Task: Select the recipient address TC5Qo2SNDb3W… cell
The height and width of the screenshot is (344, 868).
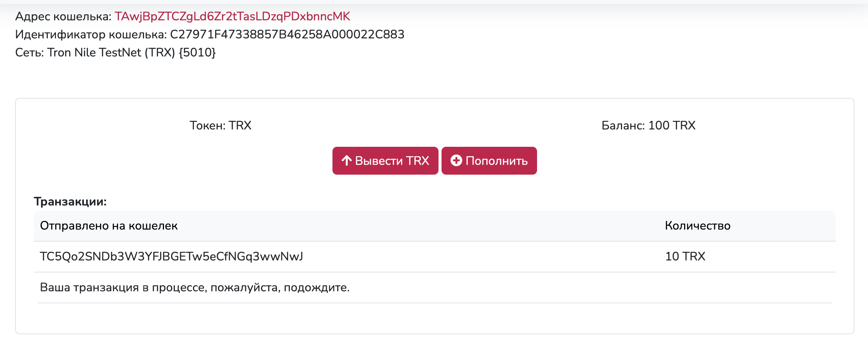Action: point(171,257)
